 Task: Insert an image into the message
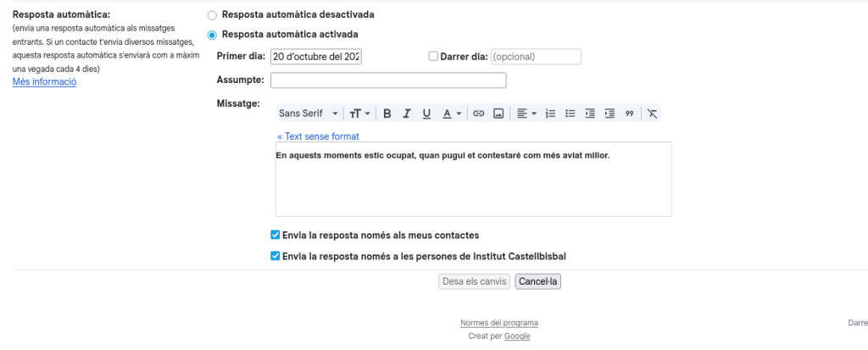pos(498,114)
